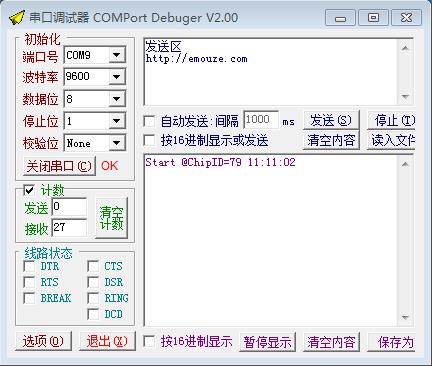The image size is (432, 366).
Task: Enable bottom 按16进制显示 checkbox
Action: [149, 341]
